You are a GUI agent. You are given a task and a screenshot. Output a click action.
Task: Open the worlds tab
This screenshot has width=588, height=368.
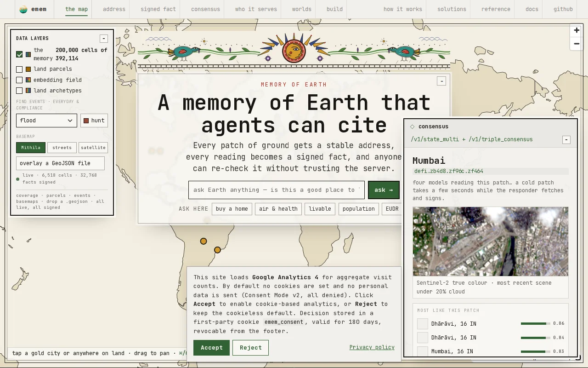[302, 9]
